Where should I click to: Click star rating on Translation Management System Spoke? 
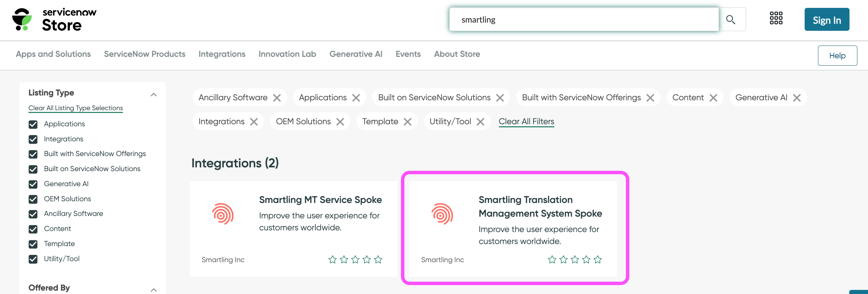pos(575,259)
